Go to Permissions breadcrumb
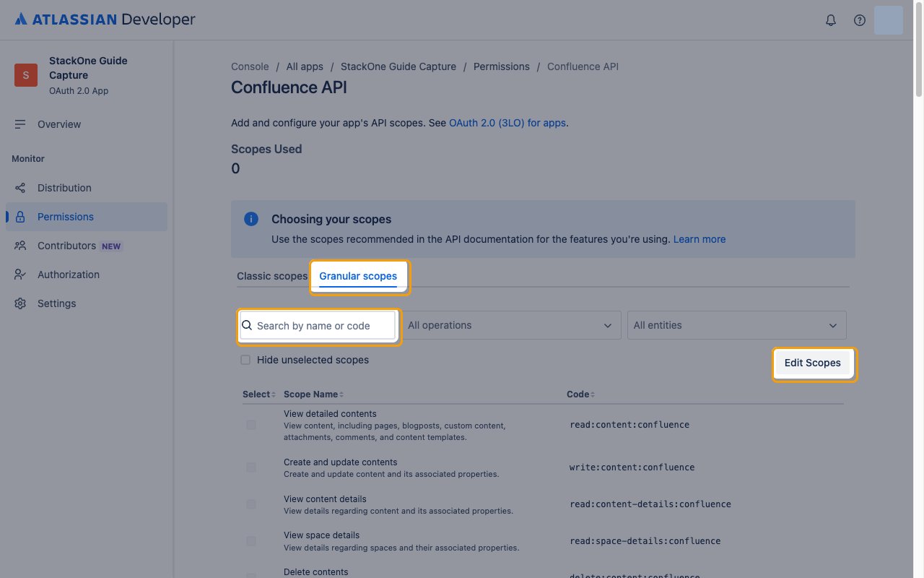924x578 pixels. [x=502, y=66]
